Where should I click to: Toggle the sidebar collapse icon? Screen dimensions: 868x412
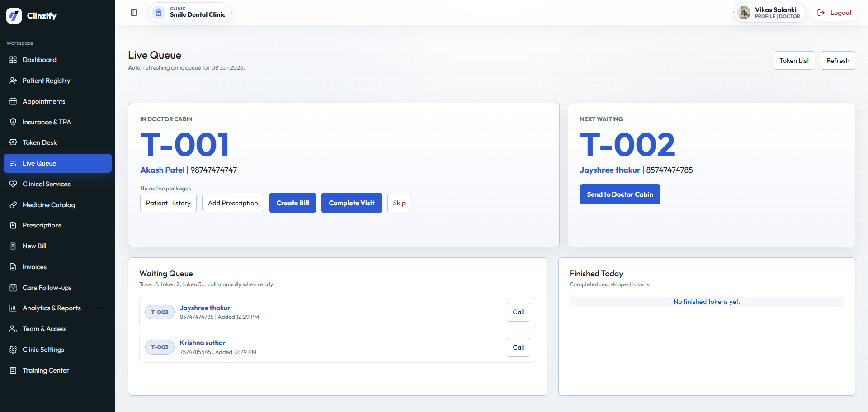point(134,13)
